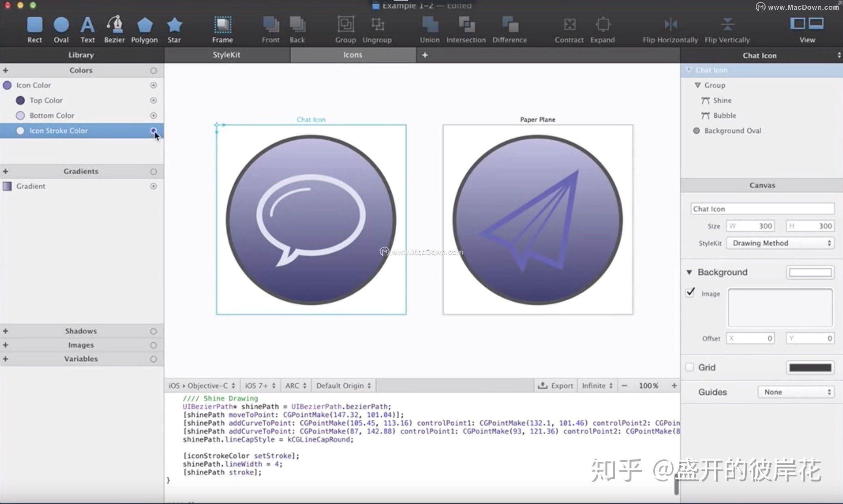Open the StyleKit Drawing Method dropdown
Screen dimensions: 843x504
click(781, 243)
